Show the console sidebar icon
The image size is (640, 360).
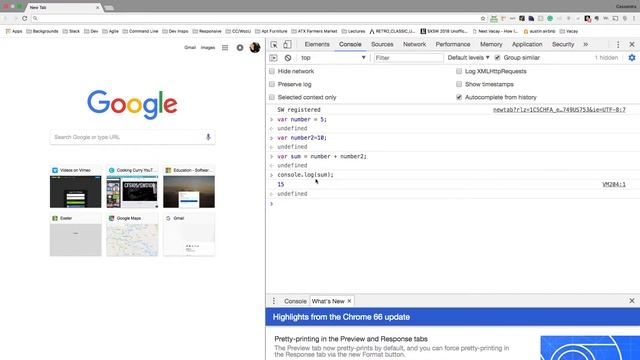273,58
